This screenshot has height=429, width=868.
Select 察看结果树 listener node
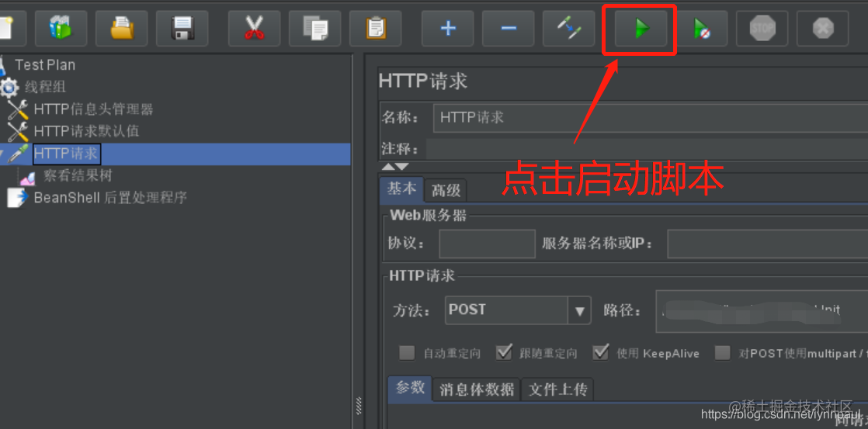click(x=78, y=176)
